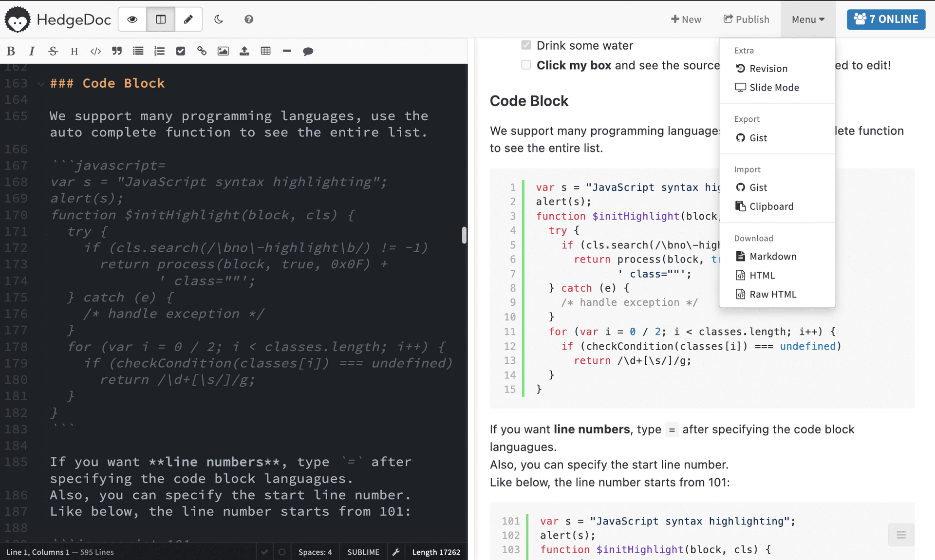Viewport: 935px width, 560px height.
Task: Select the insert image icon
Action: click(x=223, y=50)
